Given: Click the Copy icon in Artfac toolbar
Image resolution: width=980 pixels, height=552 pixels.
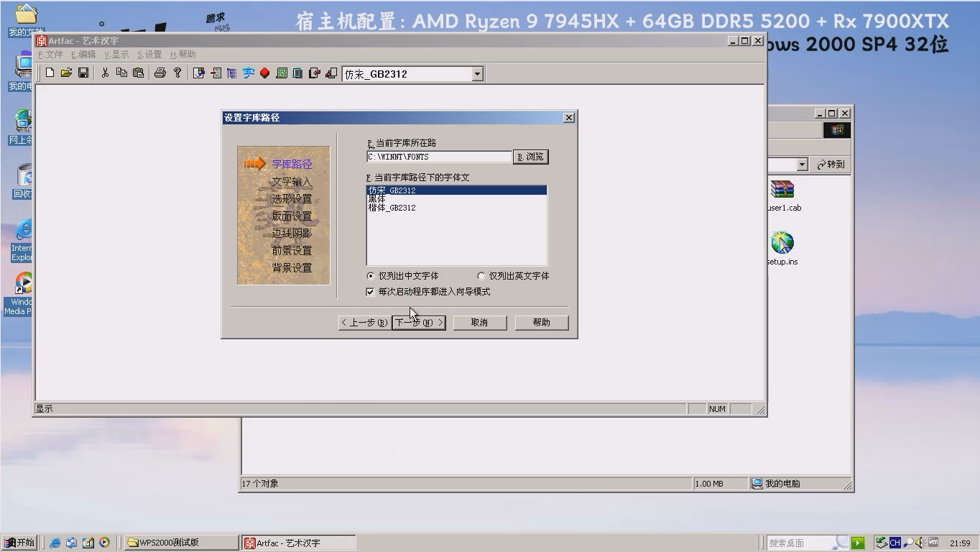Looking at the screenshot, I should click(121, 73).
